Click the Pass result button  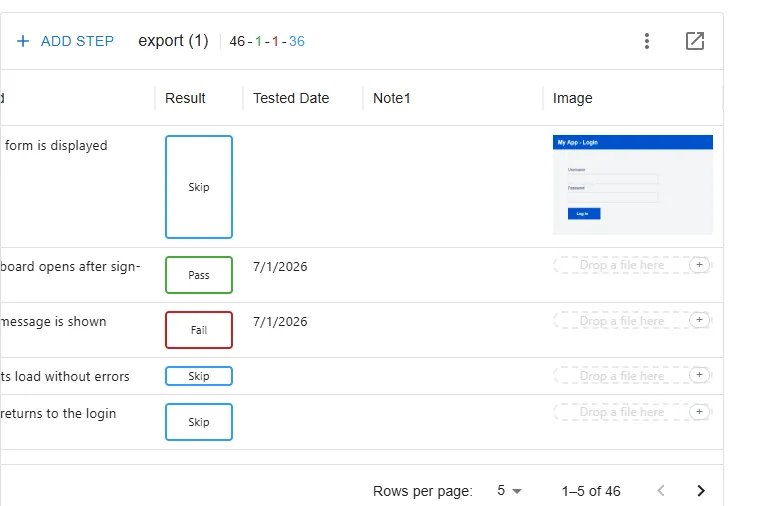[199, 275]
